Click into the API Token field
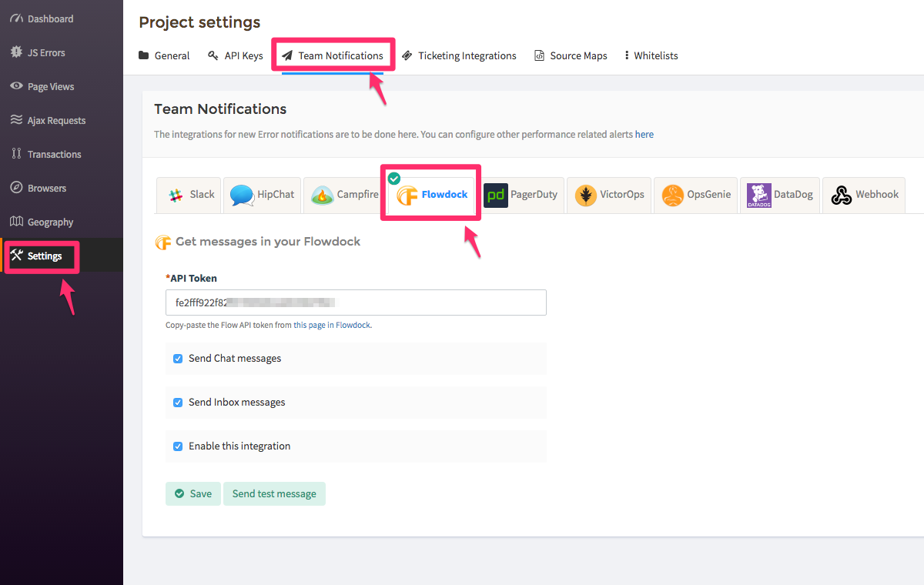 (356, 303)
